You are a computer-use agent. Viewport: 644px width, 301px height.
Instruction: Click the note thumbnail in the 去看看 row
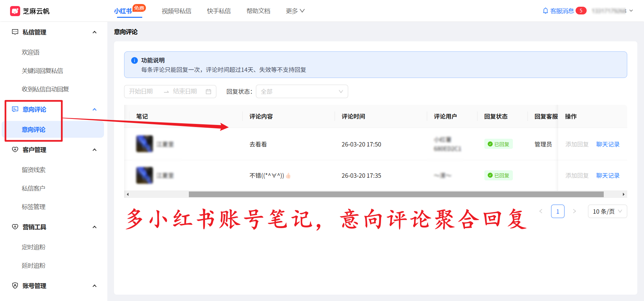click(145, 144)
